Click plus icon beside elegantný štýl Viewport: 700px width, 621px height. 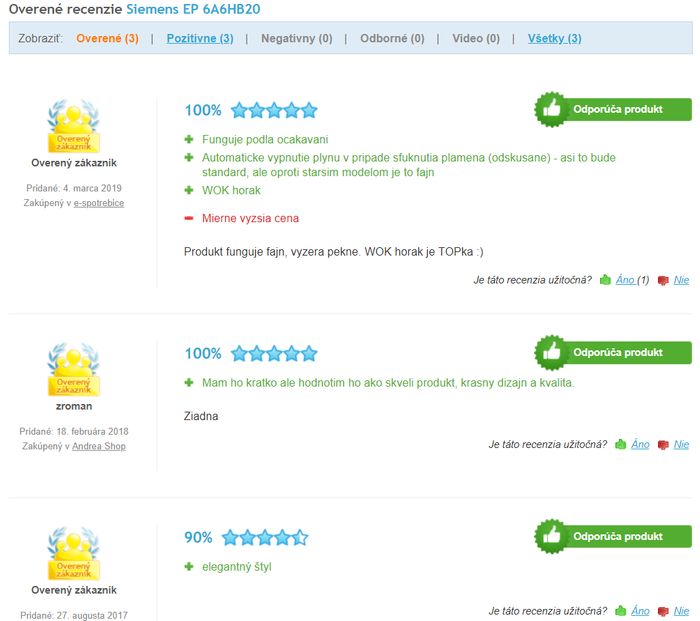point(189,567)
